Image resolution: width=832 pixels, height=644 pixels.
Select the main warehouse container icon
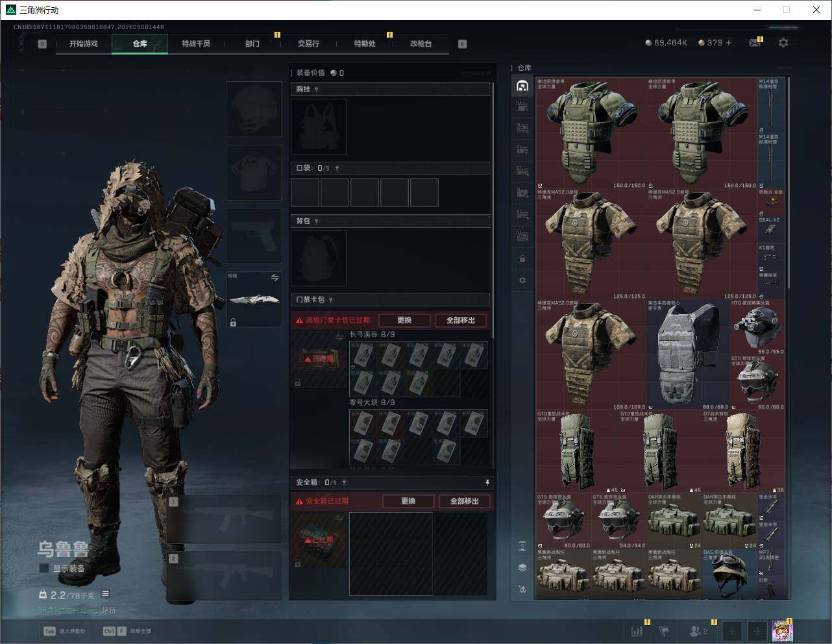coord(522,86)
